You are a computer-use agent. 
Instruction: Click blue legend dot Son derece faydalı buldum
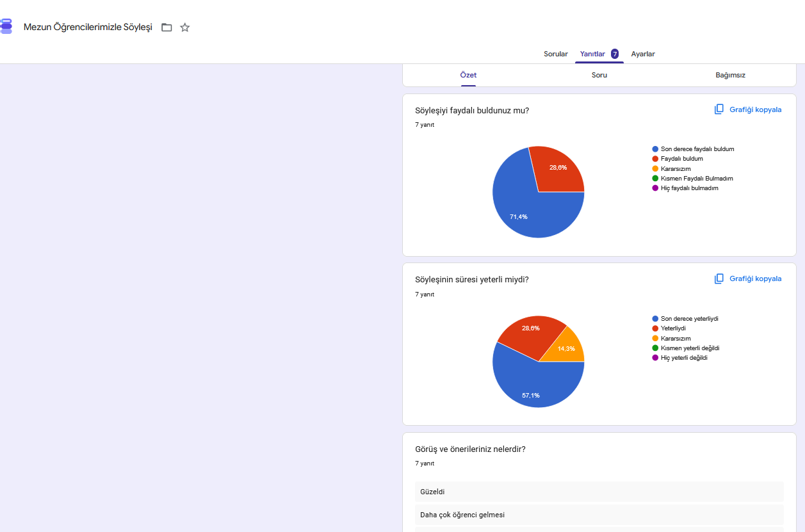tap(655, 149)
